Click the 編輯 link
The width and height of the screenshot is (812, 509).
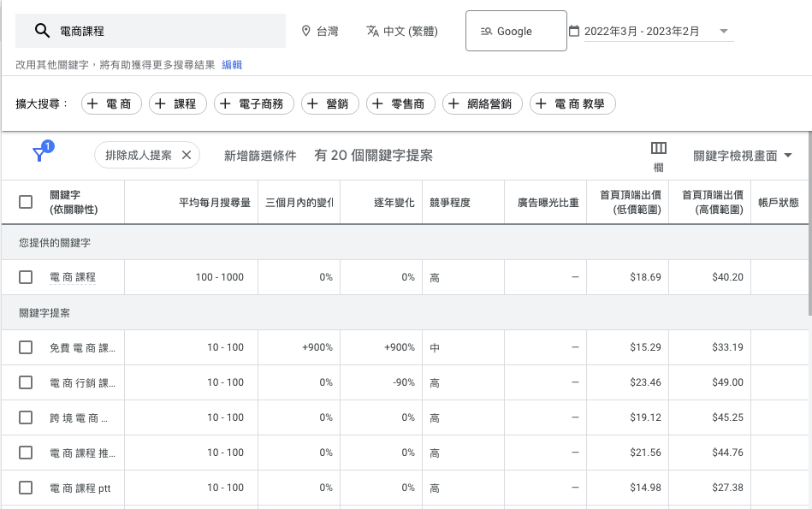tap(232, 65)
